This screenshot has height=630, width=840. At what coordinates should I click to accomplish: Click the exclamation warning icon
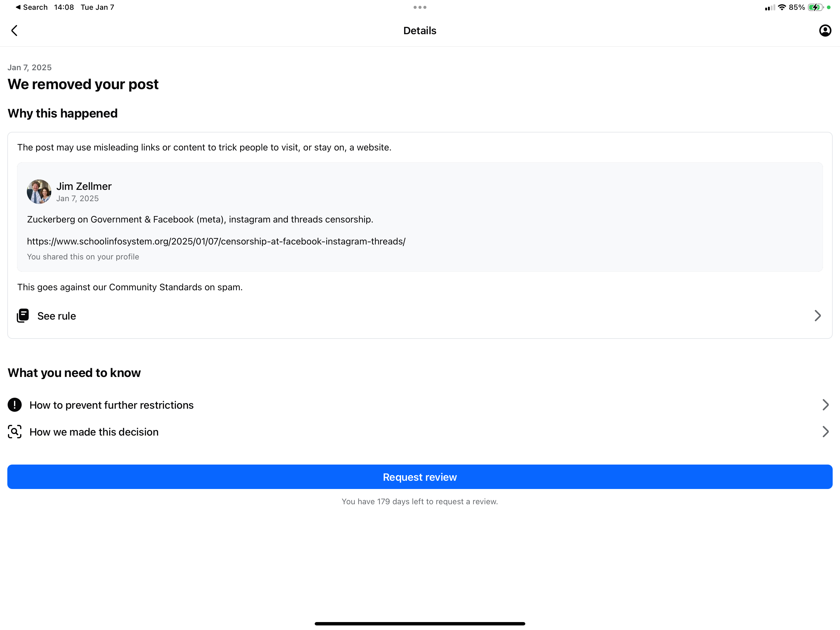coord(15,405)
